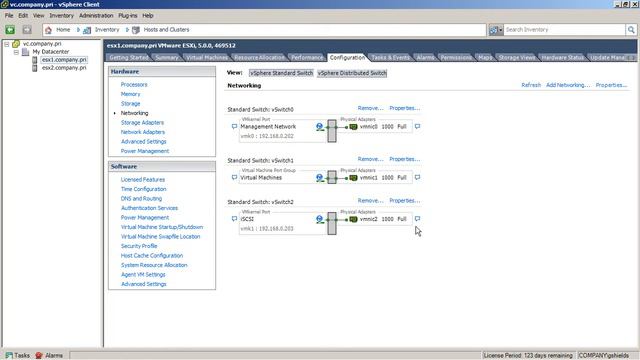Click the grey forward navigation arrow

27,30
